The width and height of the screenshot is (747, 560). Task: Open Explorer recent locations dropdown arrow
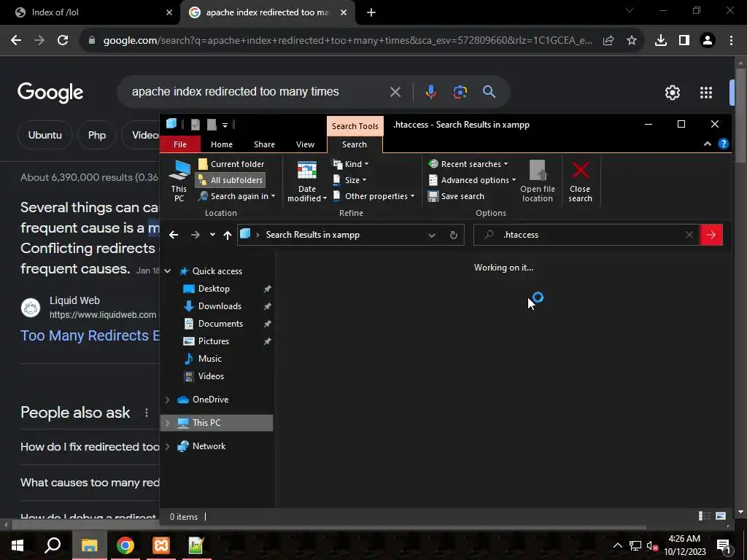212,235
